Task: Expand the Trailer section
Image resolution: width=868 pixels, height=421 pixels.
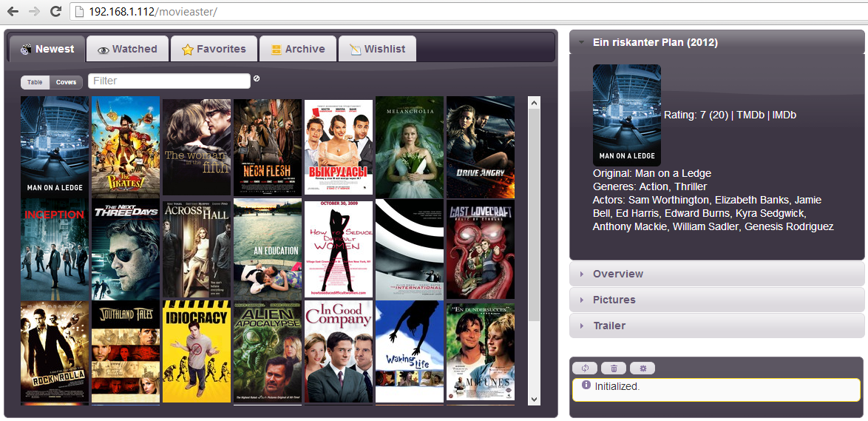Action: tap(717, 326)
